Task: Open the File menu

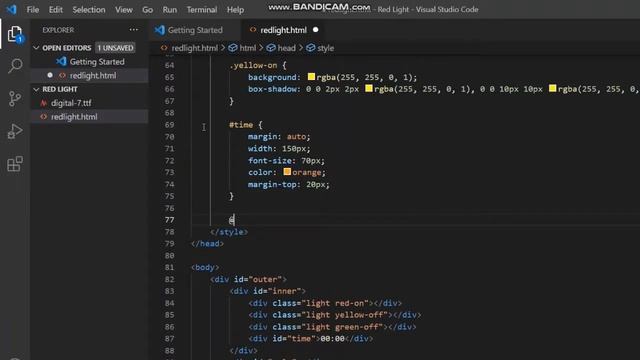Action: point(33,9)
